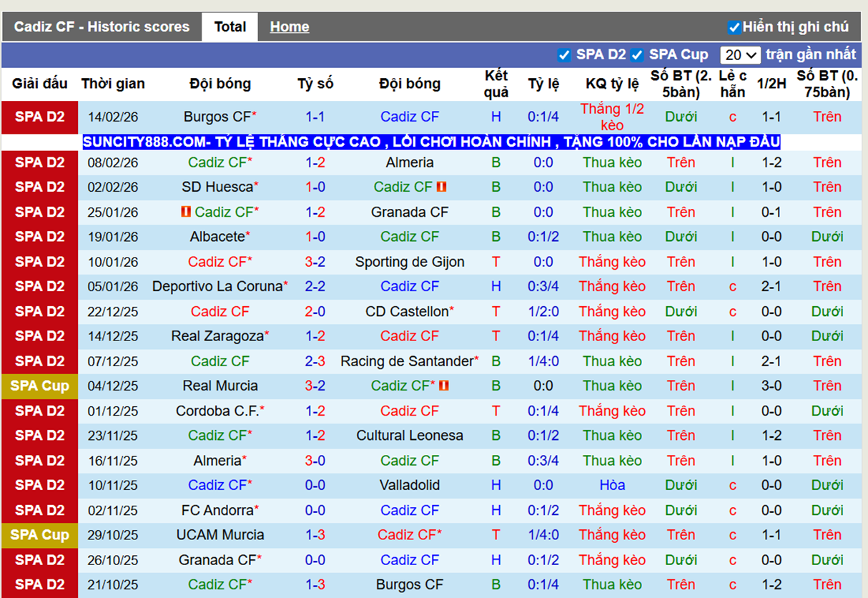Viewport: 868px width, 598px height.
Task: Open the 20 recent matches dropdown
Action: pyautogui.click(x=740, y=55)
